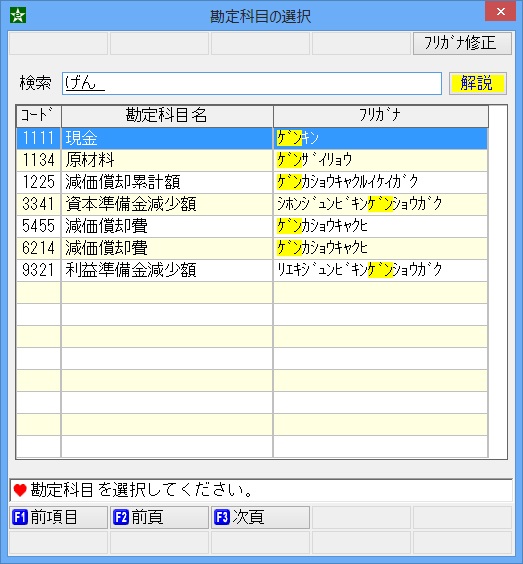Click the フリガナ修正 button
Viewport: 523px width, 564px height.
[462, 43]
